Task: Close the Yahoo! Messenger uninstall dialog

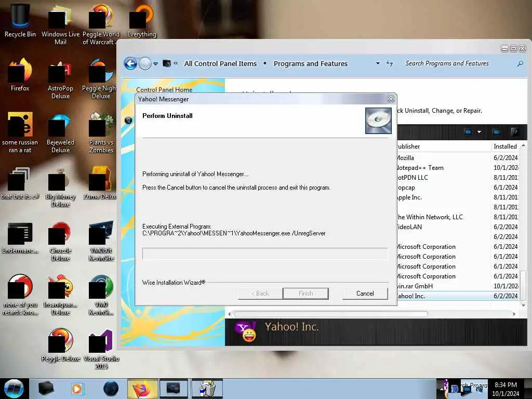Action: 391,99
